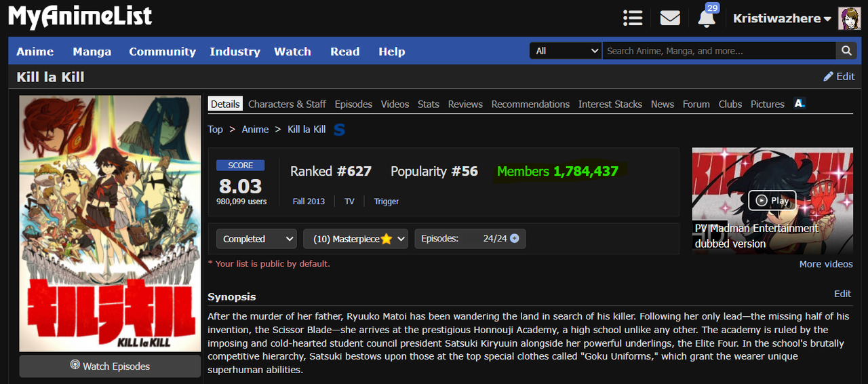Image resolution: width=868 pixels, height=384 pixels.
Task: Switch to the Forum tab
Action: [x=696, y=104]
